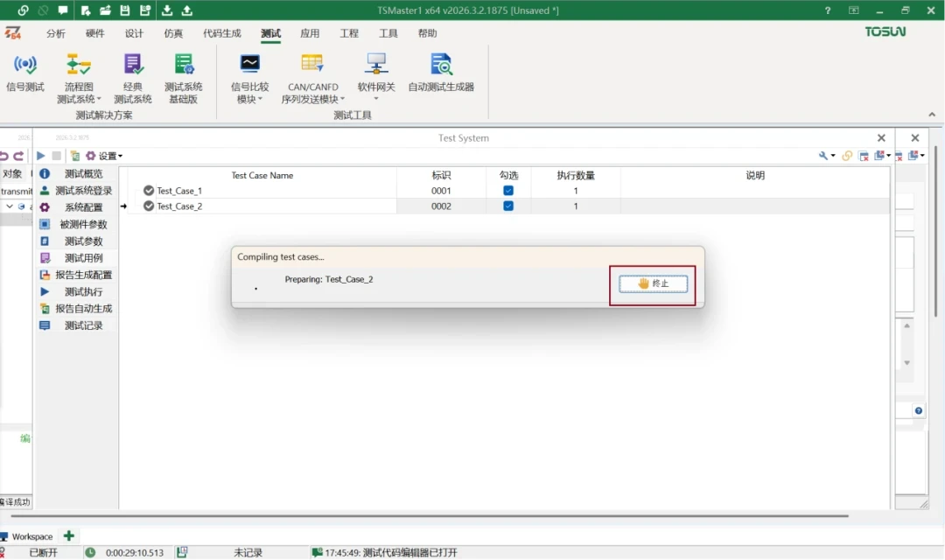The image size is (945, 560).
Task: Toggle the status marker next to Test_Case_1
Action: tap(148, 190)
